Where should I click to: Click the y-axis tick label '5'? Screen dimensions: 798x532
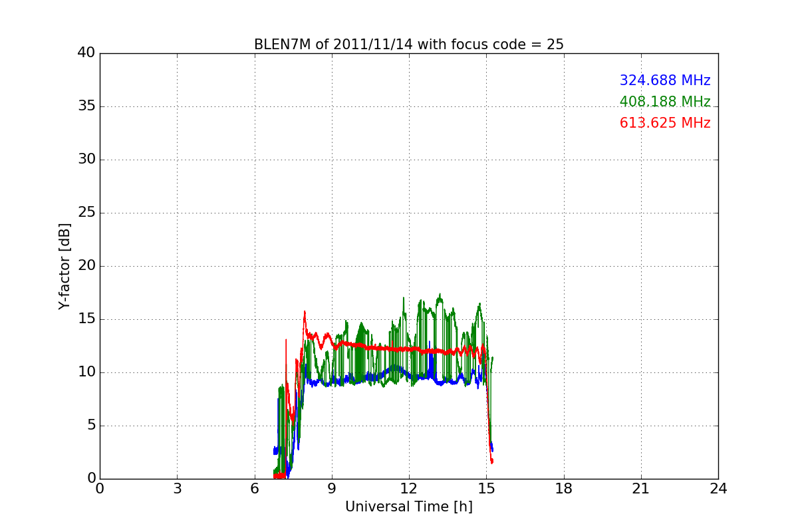[x=91, y=426]
